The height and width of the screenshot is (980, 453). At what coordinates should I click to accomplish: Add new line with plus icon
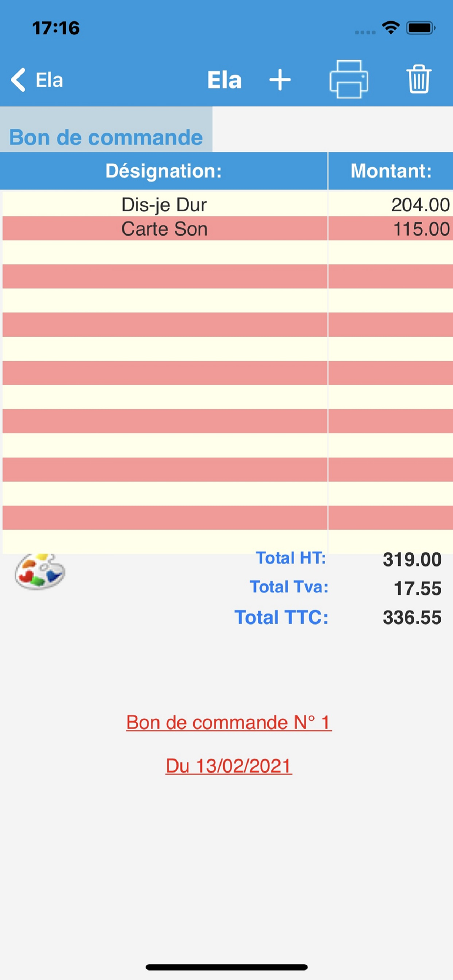(x=280, y=79)
